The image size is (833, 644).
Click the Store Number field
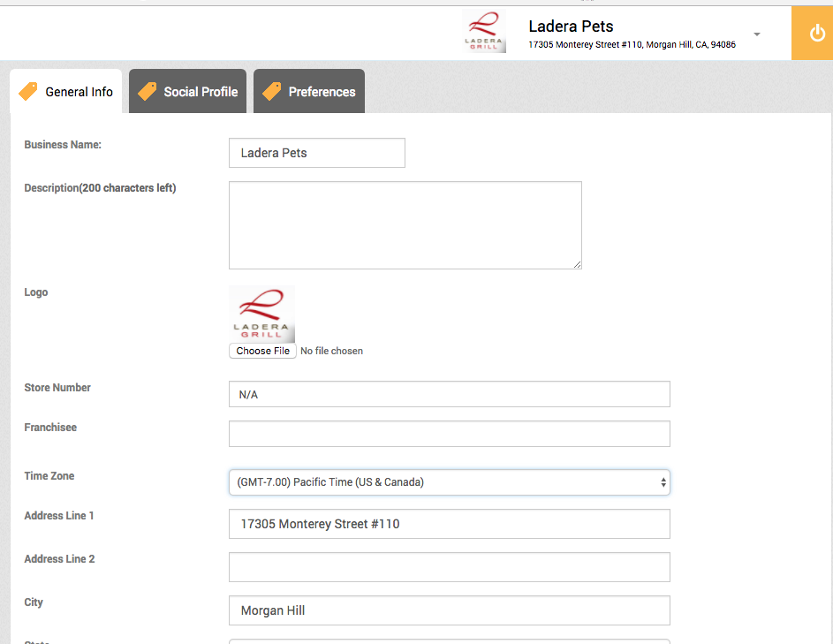click(x=450, y=394)
